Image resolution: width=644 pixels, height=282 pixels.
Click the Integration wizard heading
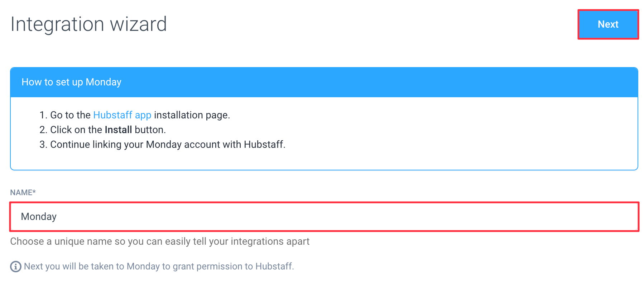pos(88,24)
